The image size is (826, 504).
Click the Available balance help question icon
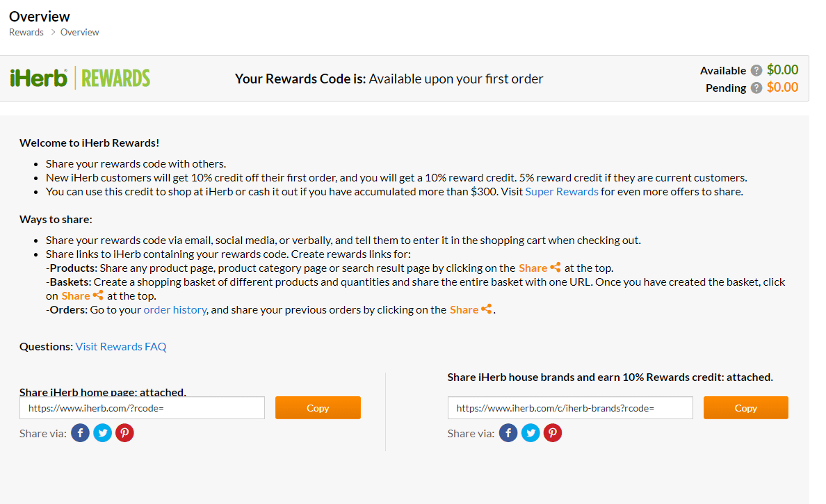coord(756,70)
